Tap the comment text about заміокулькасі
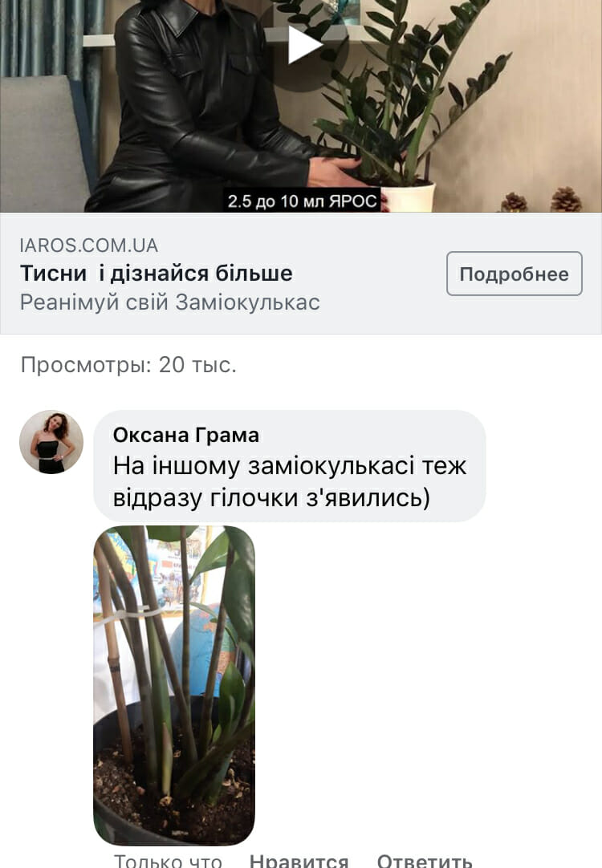 click(x=290, y=481)
